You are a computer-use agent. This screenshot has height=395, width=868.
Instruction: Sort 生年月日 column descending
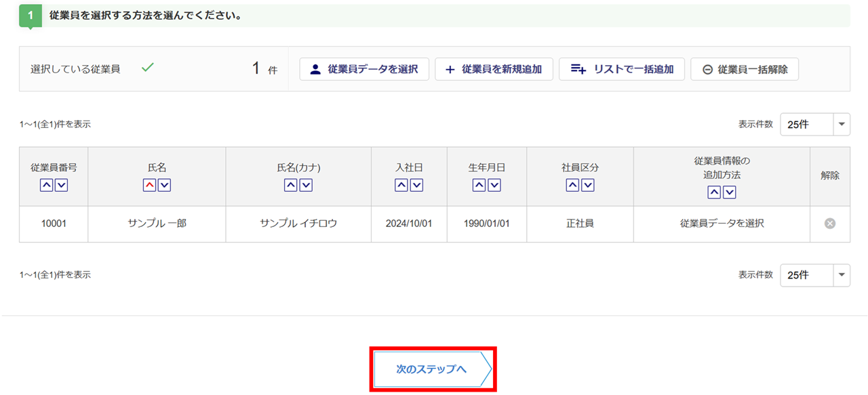tap(494, 185)
